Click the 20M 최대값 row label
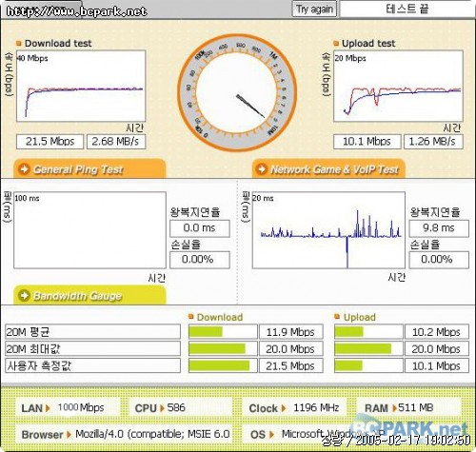This screenshot has width=476, height=452. pyautogui.click(x=92, y=349)
